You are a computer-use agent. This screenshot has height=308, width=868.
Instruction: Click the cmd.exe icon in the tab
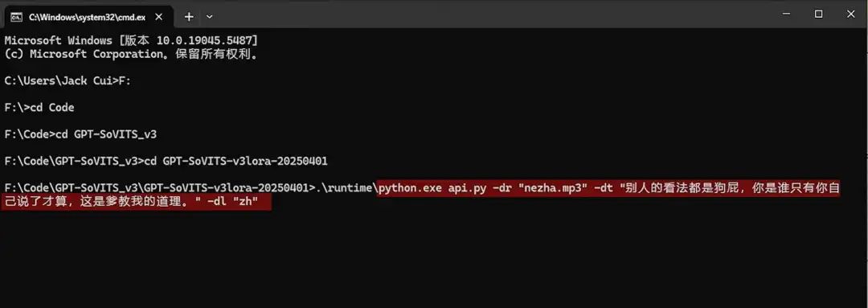(17, 17)
